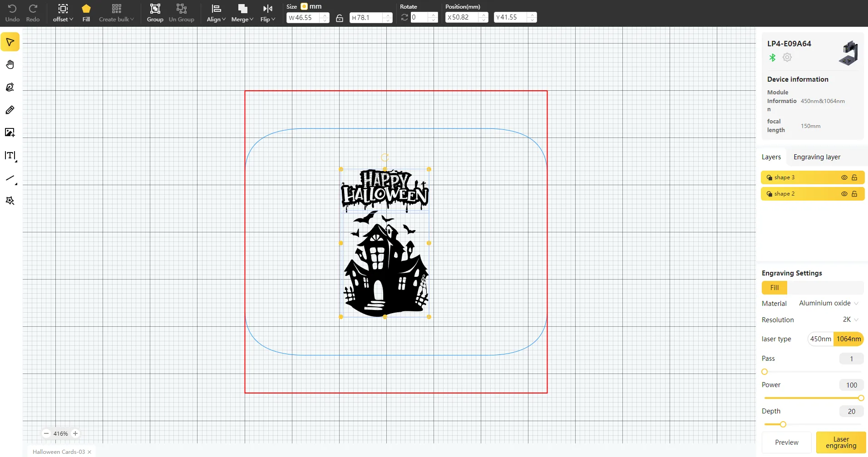Open the shapes star tool
The width and height of the screenshot is (868, 457).
coord(10,201)
